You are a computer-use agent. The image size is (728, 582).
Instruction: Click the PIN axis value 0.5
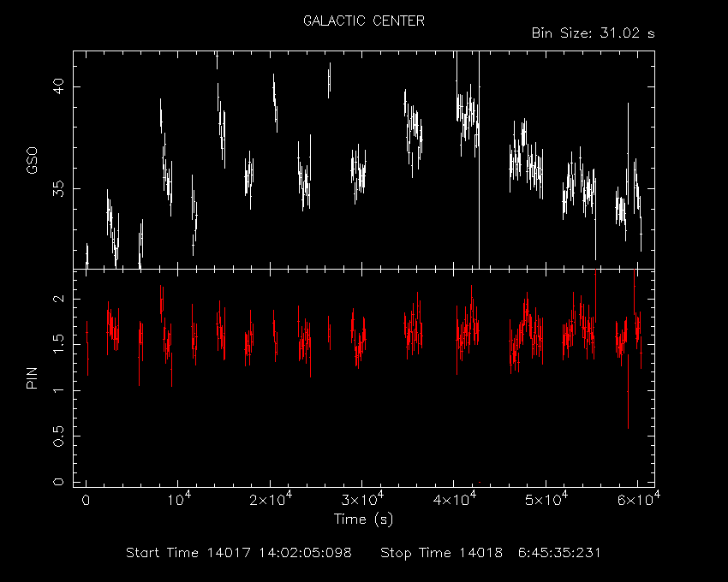click(x=58, y=436)
